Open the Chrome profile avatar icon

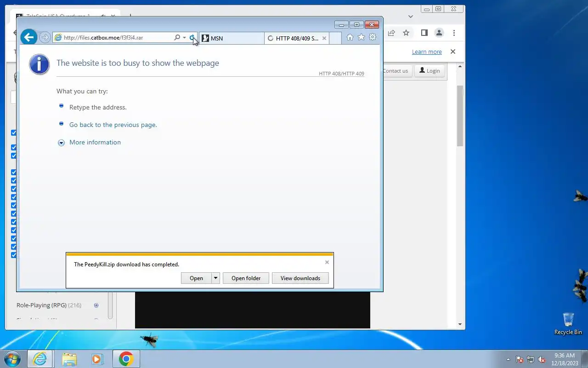(439, 33)
